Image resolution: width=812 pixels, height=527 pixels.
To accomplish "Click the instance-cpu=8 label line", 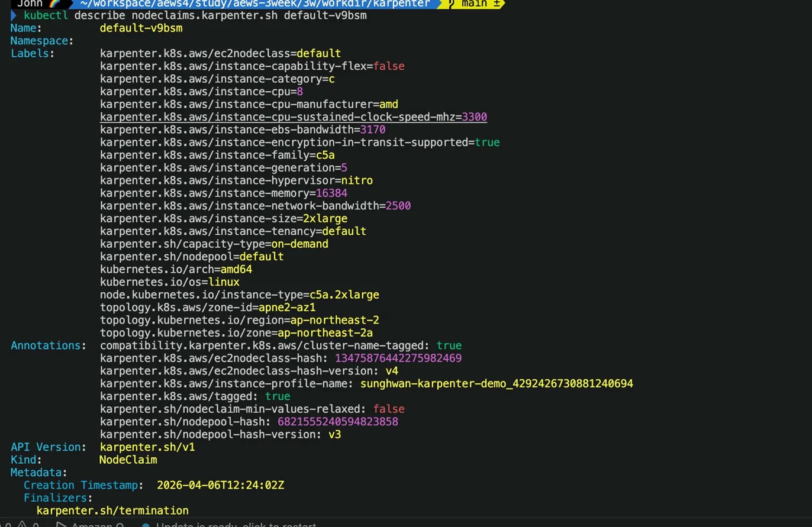I will tap(201, 92).
